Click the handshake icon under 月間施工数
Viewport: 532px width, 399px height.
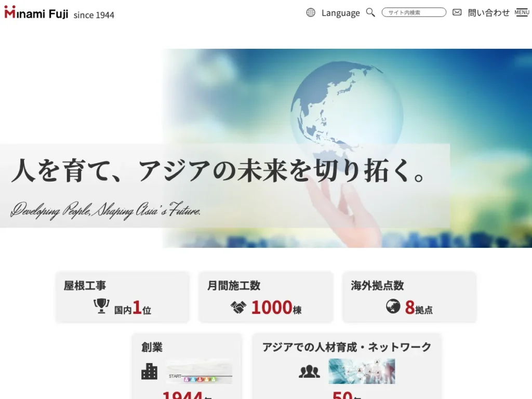click(238, 307)
